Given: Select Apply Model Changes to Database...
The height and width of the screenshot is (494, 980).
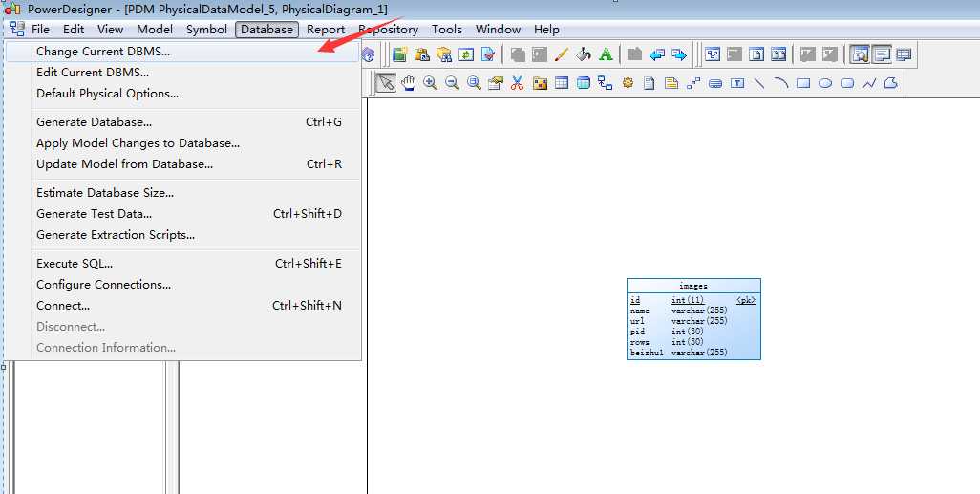Looking at the screenshot, I should [x=183, y=143].
